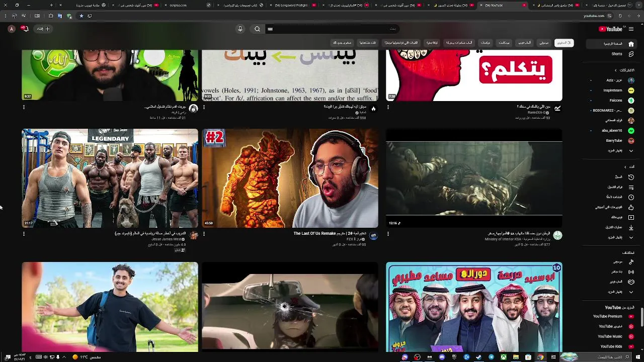The width and height of the screenshot is (644, 362).
Task: Open The Last Of Us Remake video title
Action: pyautogui.click(x=330, y=233)
